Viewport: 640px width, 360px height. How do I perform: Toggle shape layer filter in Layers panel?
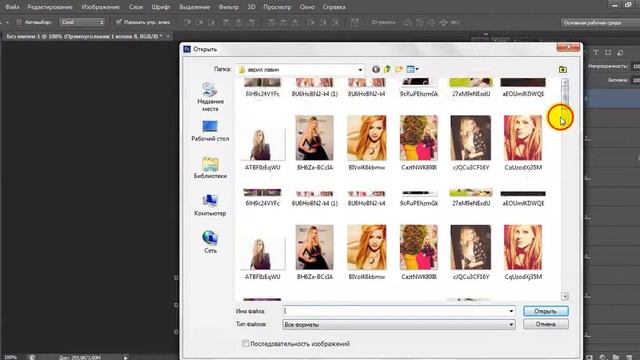[608, 52]
